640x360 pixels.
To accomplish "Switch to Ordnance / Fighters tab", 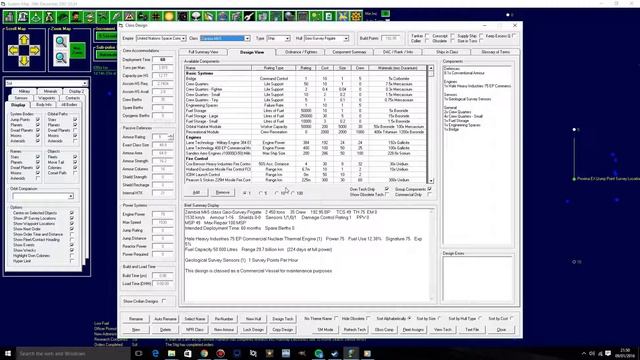I will pyautogui.click(x=301, y=52).
